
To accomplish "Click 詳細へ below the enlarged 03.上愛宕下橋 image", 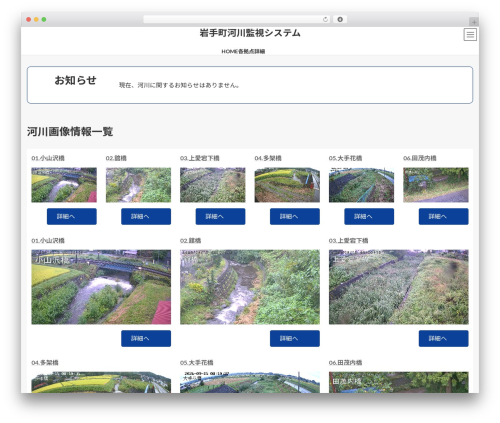I will pos(444,339).
